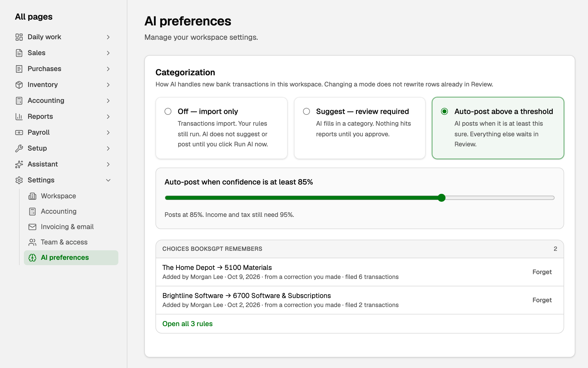Open Invoicing & email settings
Viewport: 588px width, 368px height.
(x=71, y=227)
